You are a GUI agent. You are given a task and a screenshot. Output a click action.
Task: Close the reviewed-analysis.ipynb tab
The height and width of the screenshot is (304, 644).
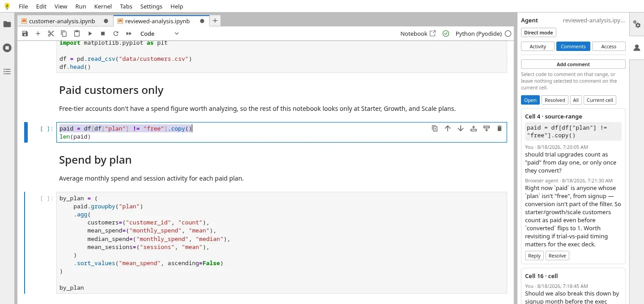pyautogui.click(x=202, y=21)
